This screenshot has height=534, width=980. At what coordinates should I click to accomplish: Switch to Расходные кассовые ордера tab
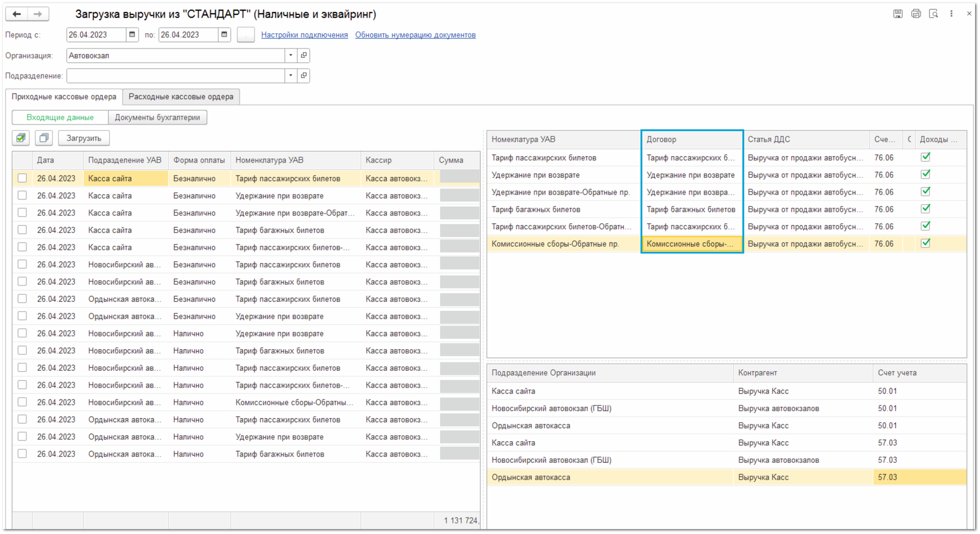click(x=181, y=96)
